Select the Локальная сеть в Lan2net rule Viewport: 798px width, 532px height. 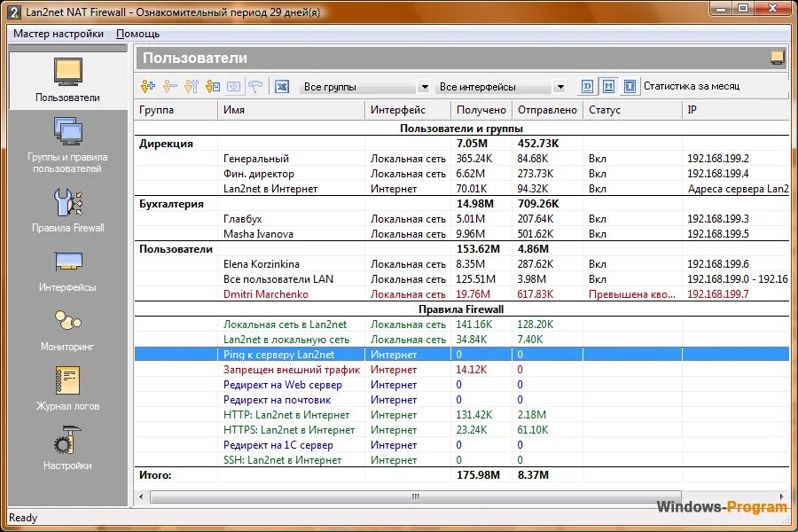click(462, 325)
